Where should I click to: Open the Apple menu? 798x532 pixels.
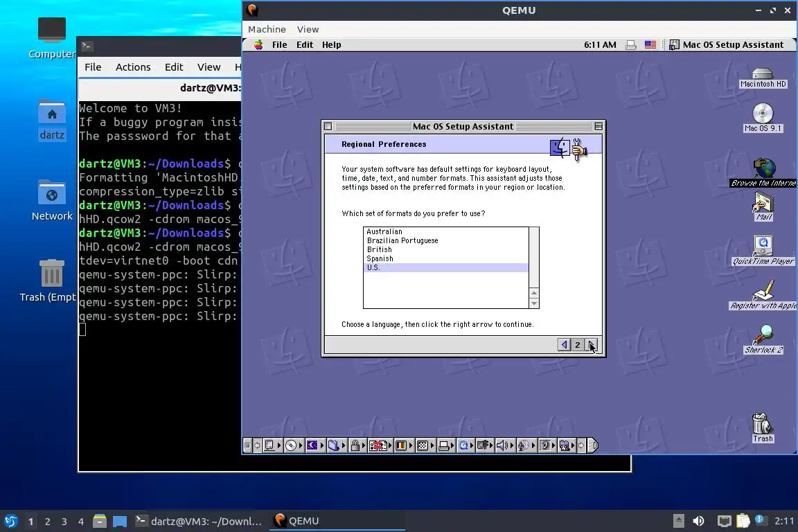click(x=258, y=45)
